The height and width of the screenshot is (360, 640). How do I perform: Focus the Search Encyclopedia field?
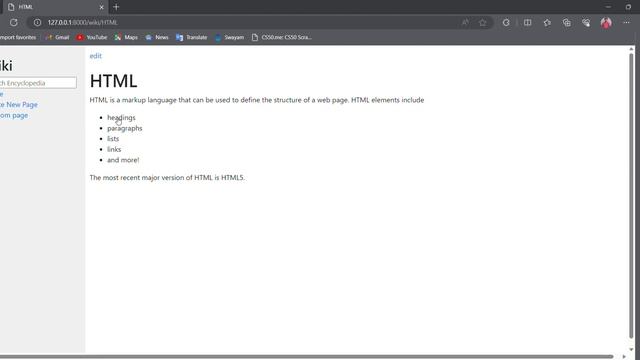pyautogui.click(x=38, y=83)
